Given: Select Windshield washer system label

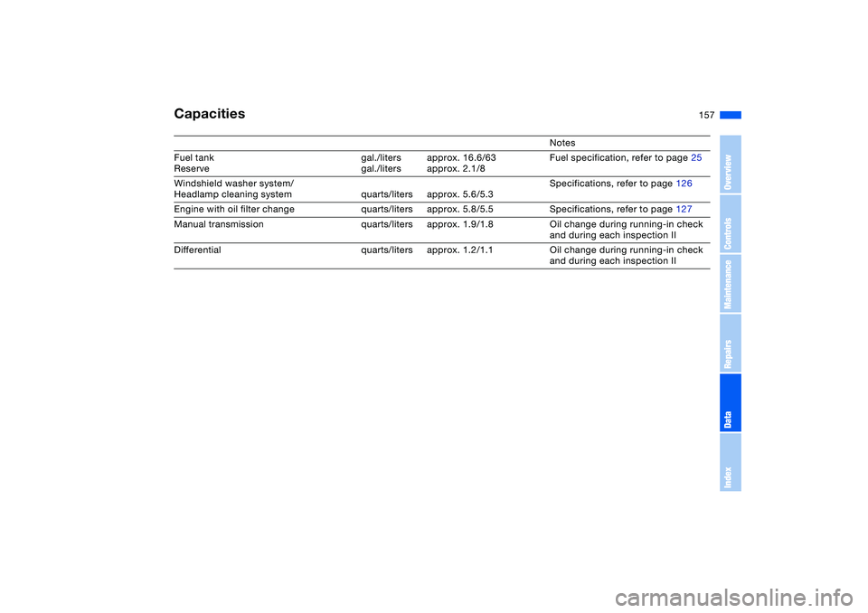Looking at the screenshot, I should coord(233,184).
